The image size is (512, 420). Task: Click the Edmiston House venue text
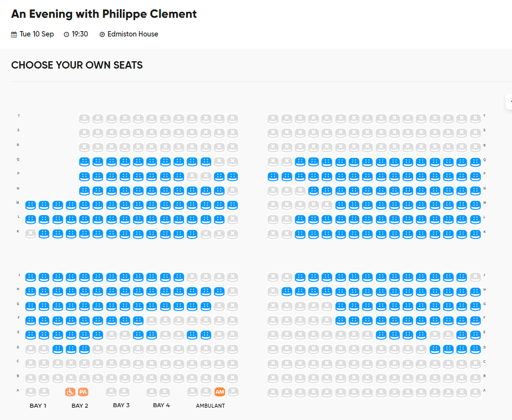(133, 34)
